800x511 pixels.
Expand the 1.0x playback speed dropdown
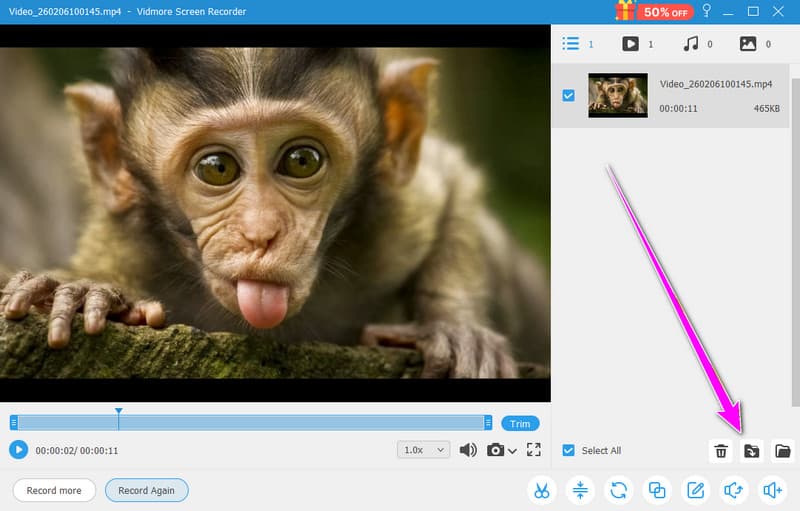click(424, 450)
